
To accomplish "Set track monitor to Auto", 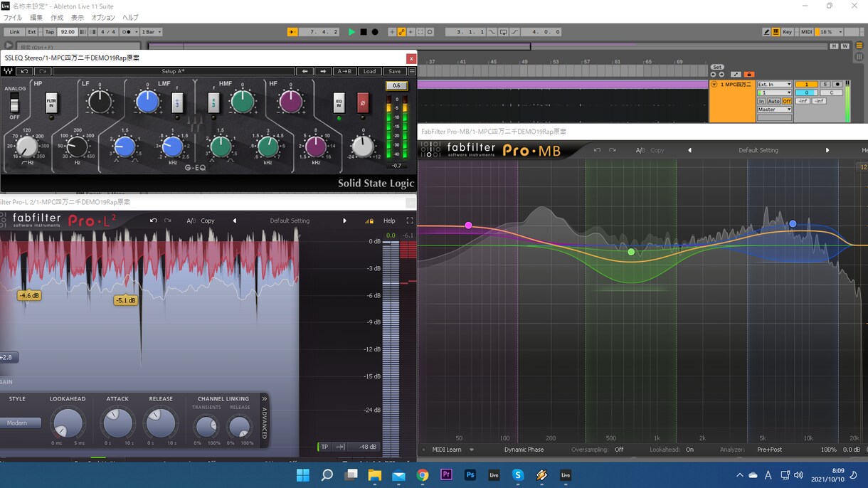I will tap(774, 101).
